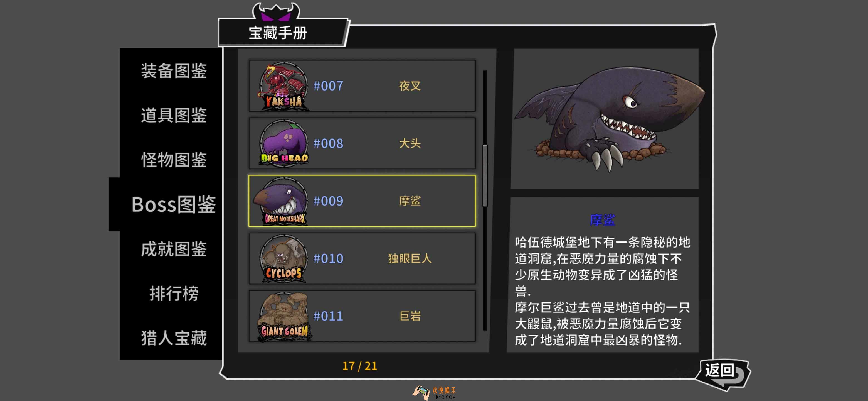This screenshot has width=868, height=401.
Task: Click the purple demon mask logo
Action: coord(276,11)
